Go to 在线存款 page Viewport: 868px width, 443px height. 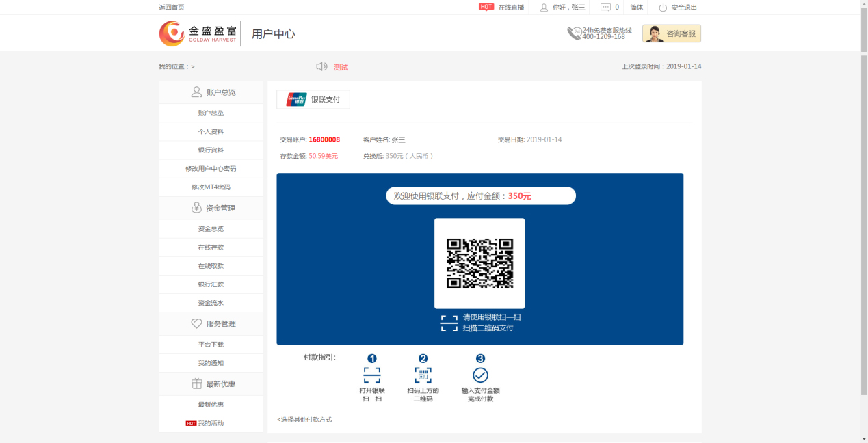pos(211,247)
